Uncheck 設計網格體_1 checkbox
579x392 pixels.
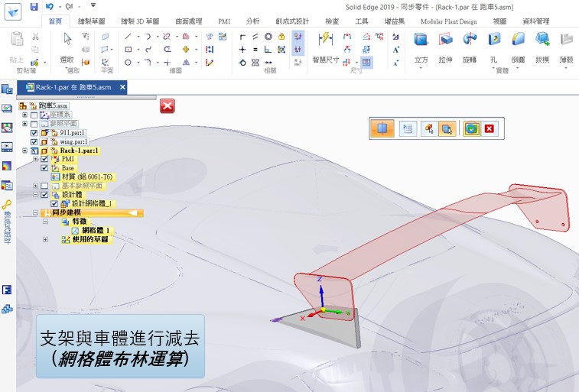(x=54, y=203)
